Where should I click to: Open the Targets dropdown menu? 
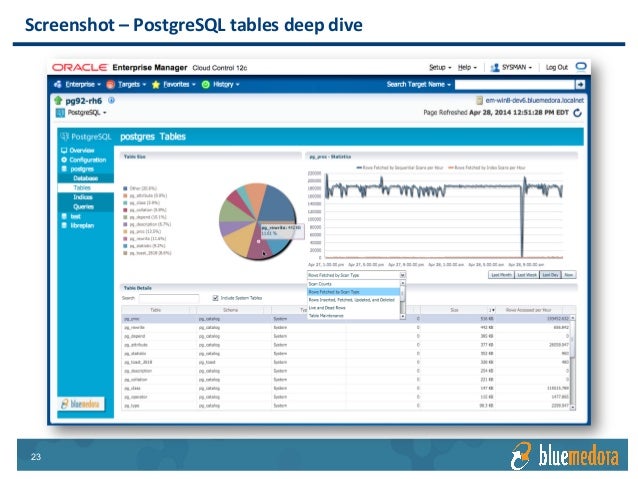[132, 84]
